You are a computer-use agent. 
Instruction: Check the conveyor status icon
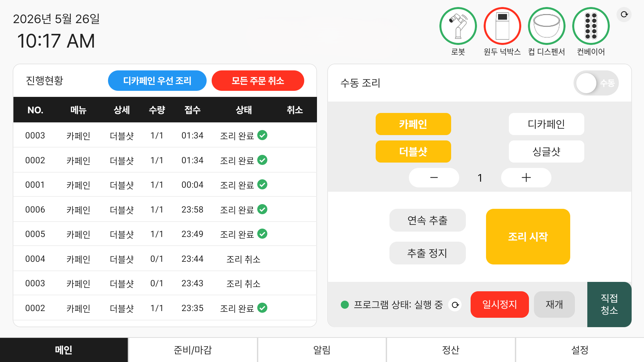(591, 26)
